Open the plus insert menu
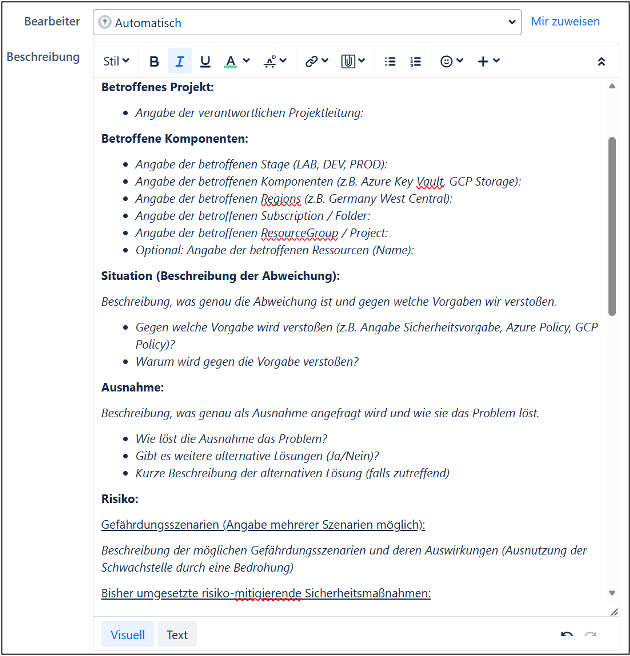630x656 pixels. pyautogui.click(x=488, y=62)
